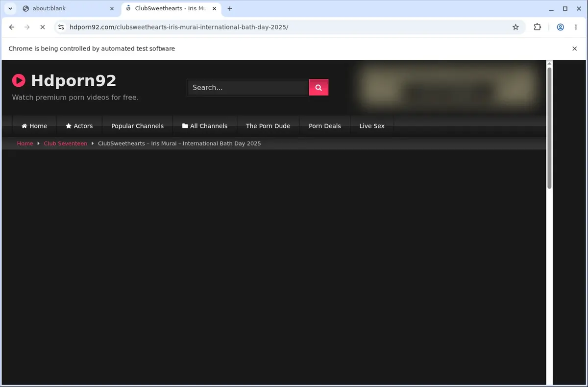Screen dimensions: 588x387
Task: Maximize the Chrome window
Action: [x=565, y=8]
